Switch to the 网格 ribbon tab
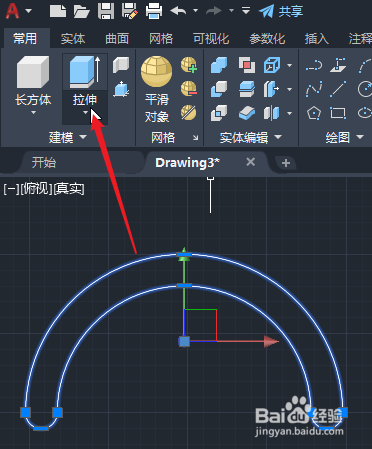 (x=161, y=39)
